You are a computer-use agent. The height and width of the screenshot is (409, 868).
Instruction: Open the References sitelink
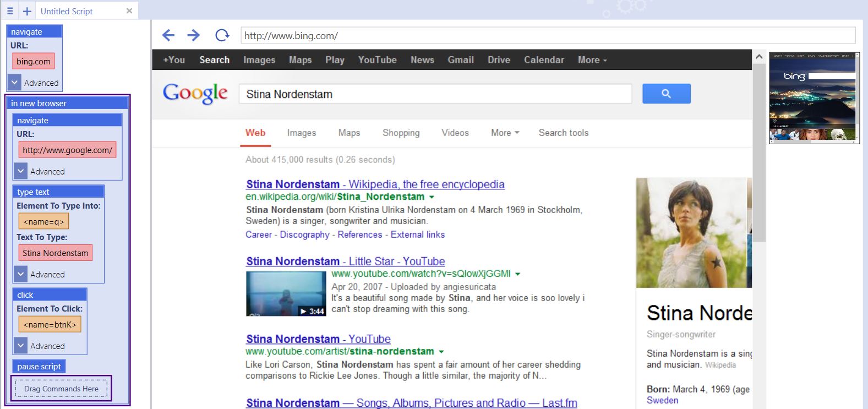[360, 235]
